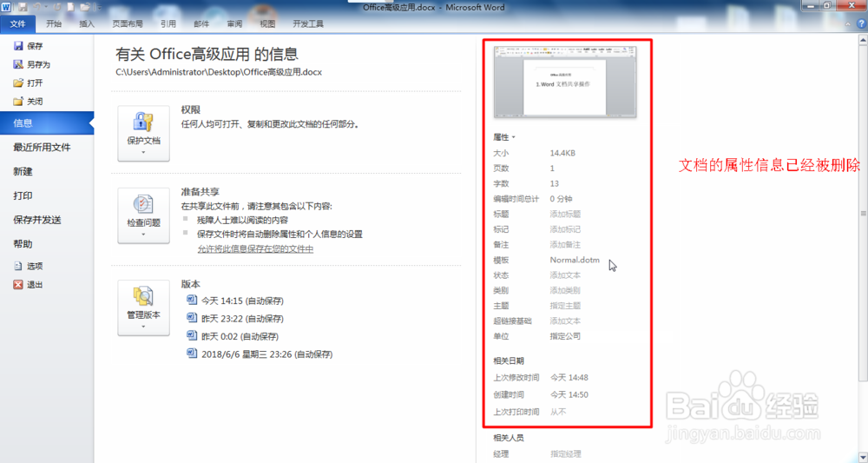Viewport: 868px width, 463px height.
Task: Click the 指定公司 company field
Action: click(565, 336)
